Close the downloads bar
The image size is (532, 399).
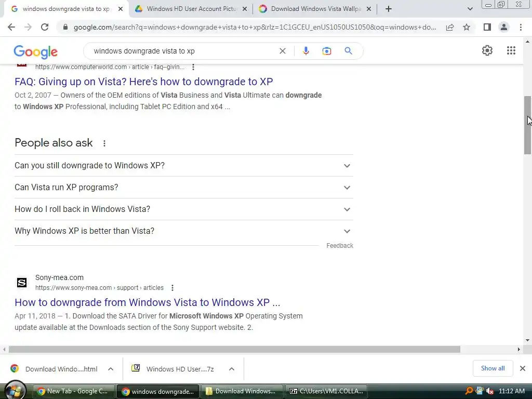523,368
